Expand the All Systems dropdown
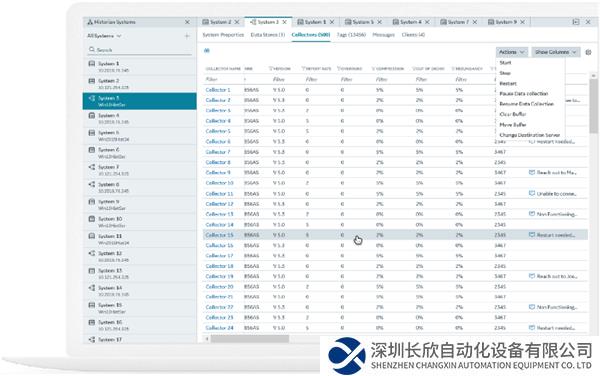This screenshot has height=376, width=600. [x=104, y=36]
